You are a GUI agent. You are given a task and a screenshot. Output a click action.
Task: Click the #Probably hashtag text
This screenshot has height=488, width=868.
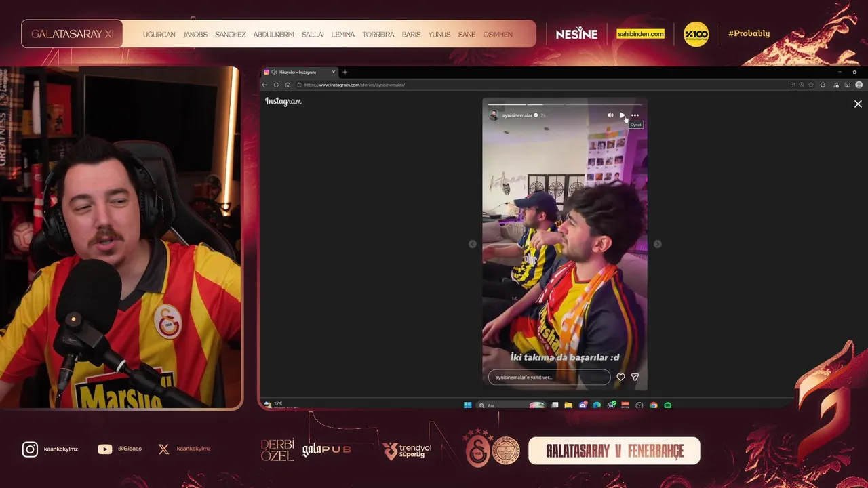tap(749, 33)
